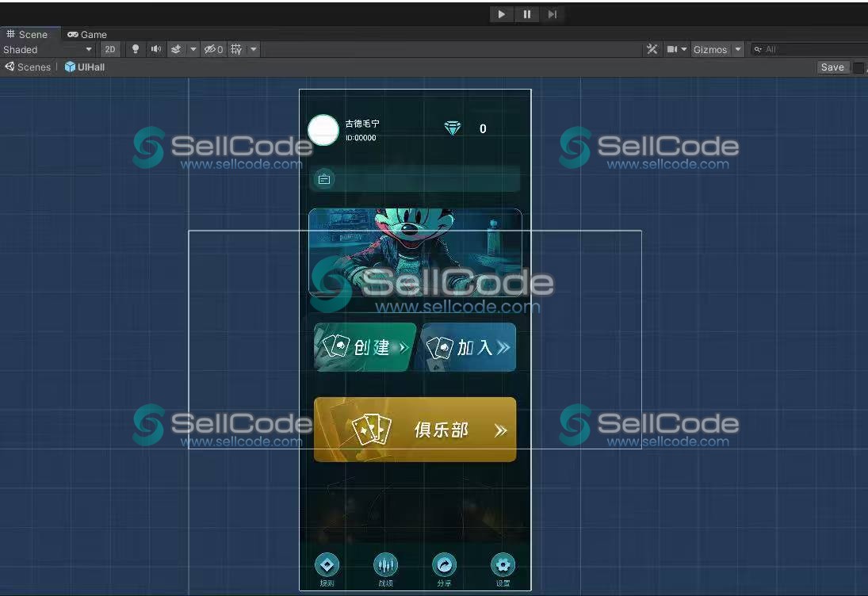Viewport: 868px width, 596px height.
Task: Click the 创建 create room button
Action: click(x=365, y=347)
